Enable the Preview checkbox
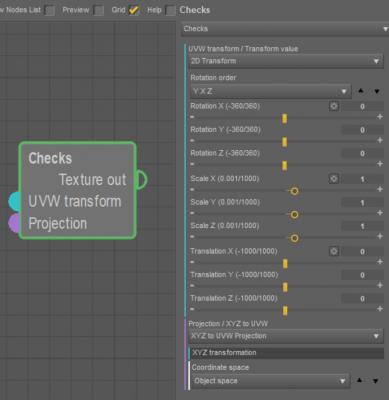 [98, 10]
